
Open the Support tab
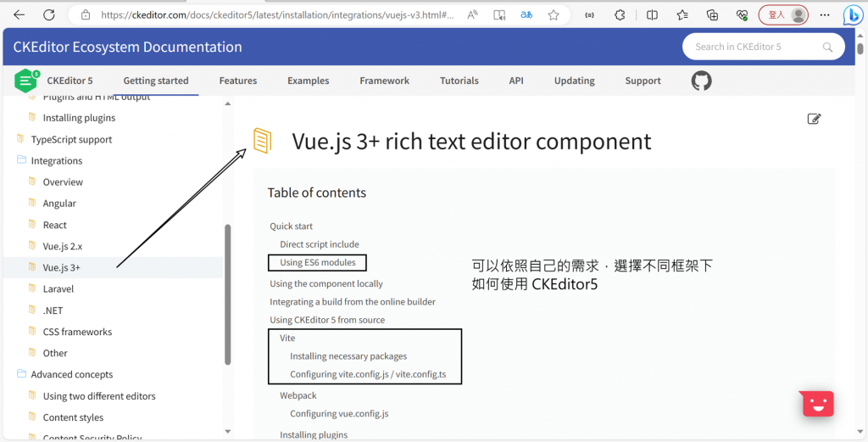click(643, 81)
